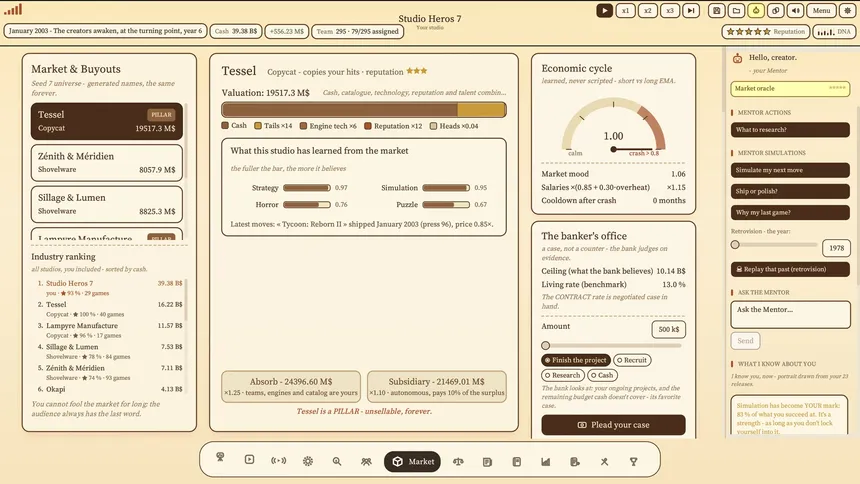Screen dimensions: 860x484
Task: Adjust the loan Amount slider handle
Action: click(x=545, y=346)
